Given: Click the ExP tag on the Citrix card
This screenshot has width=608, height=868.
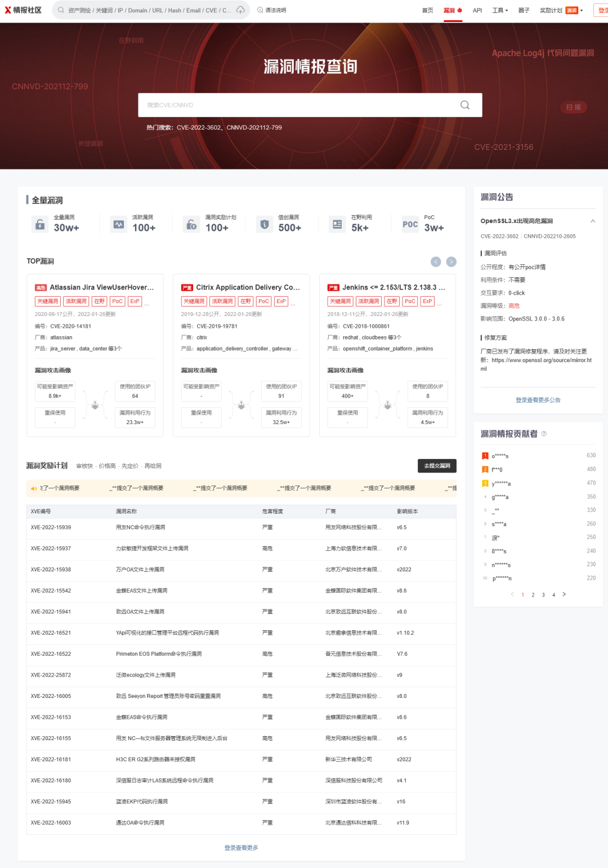Looking at the screenshot, I should point(281,301).
